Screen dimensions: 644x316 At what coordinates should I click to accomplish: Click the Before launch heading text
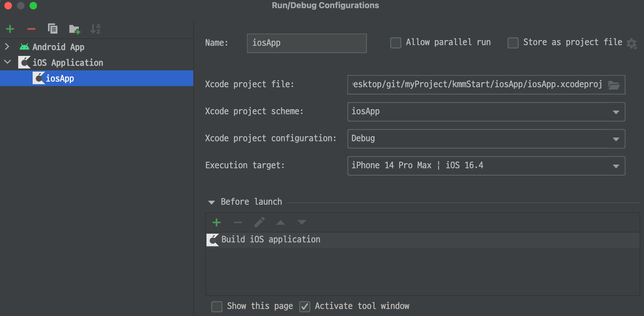[x=251, y=202]
